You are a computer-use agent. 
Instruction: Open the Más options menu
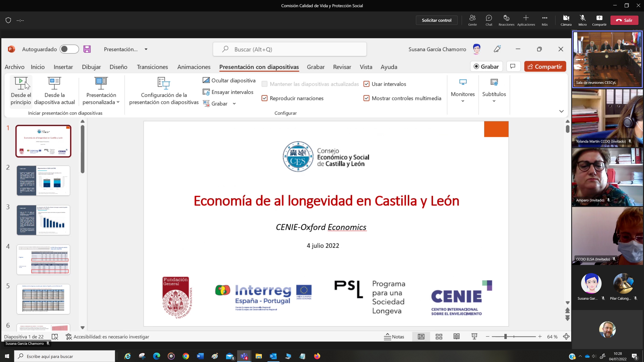click(x=545, y=20)
